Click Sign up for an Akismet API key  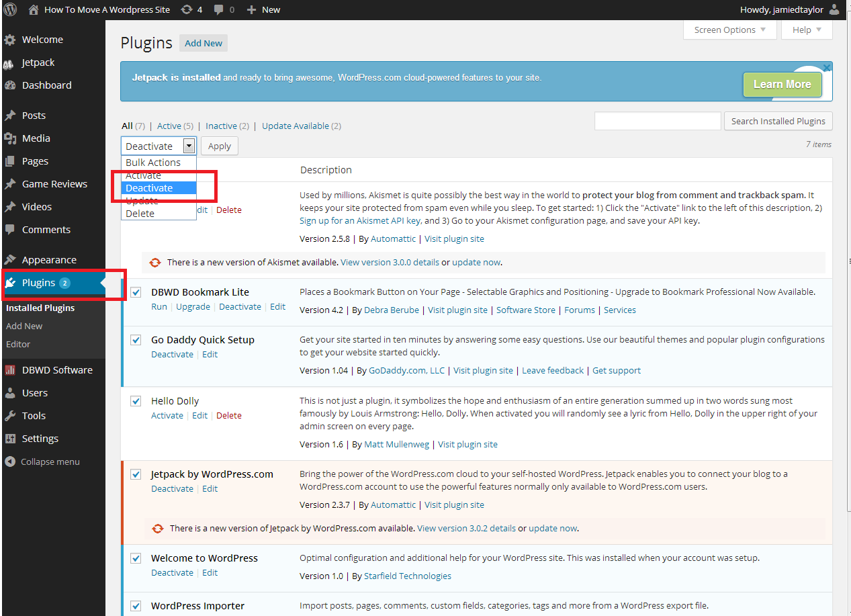pyautogui.click(x=360, y=220)
